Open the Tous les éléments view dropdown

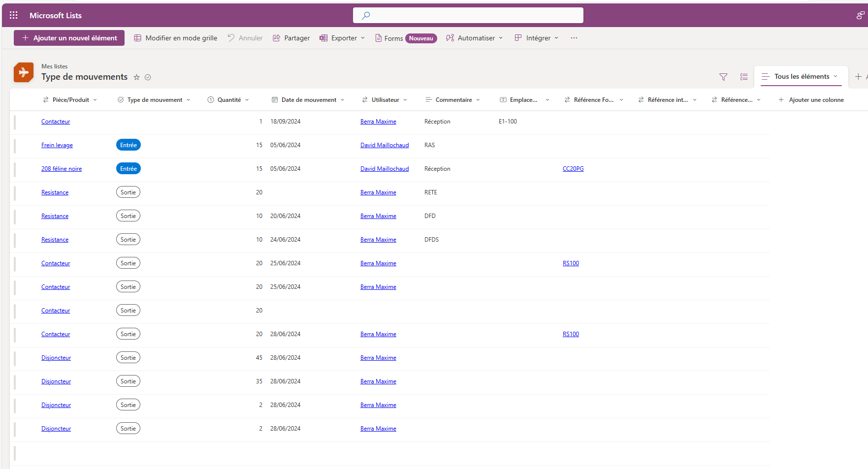(x=836, y=76)
